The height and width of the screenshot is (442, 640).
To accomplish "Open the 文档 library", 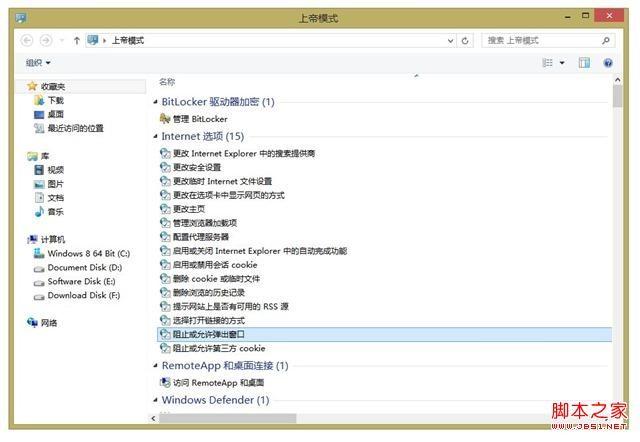I will 56,198.
